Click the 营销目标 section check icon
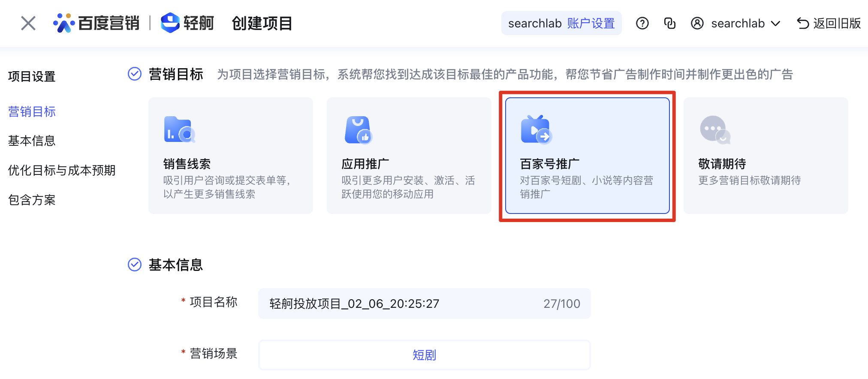 (135, 74)
